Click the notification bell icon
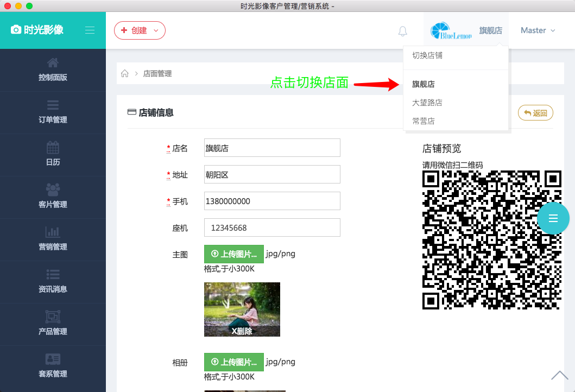Screen dimensions: 575x392 point(402,31)
